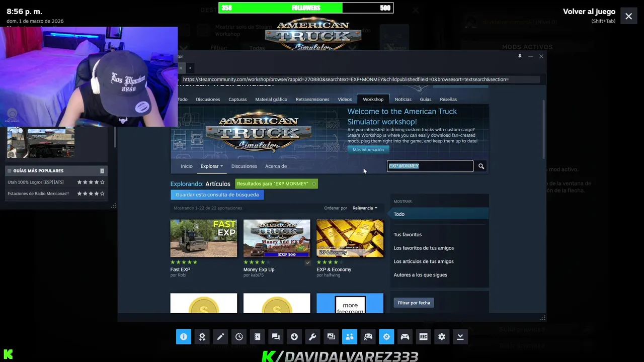Open the controller settings gamepad icon
This screenshot has width=644, height=362.
click(x=405, y=337)
